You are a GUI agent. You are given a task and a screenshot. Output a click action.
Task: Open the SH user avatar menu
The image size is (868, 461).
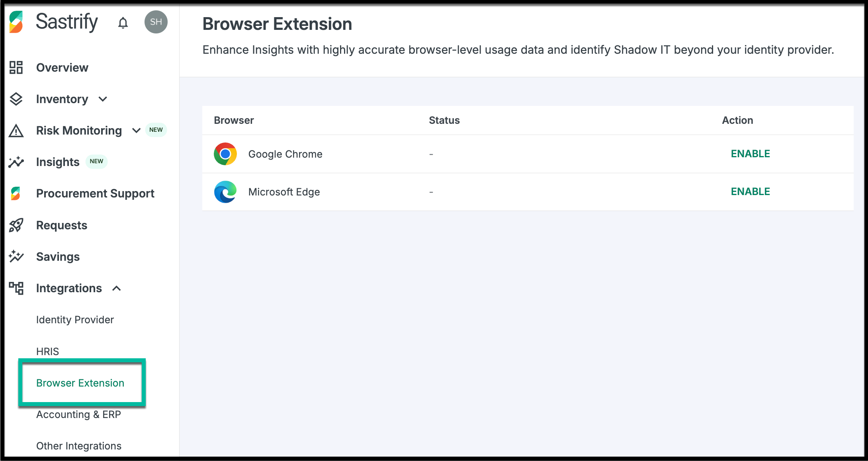[x=156, y=22]
